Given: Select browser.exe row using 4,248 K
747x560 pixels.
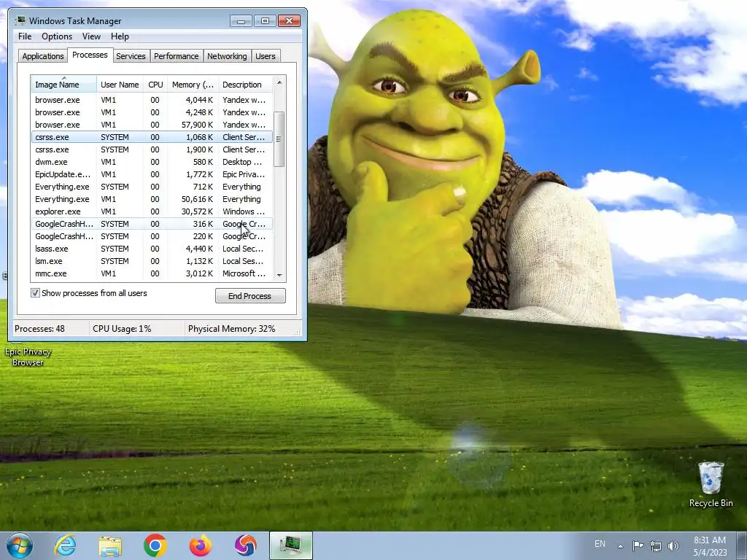Looking at the screenshot, I should [152, 112].
